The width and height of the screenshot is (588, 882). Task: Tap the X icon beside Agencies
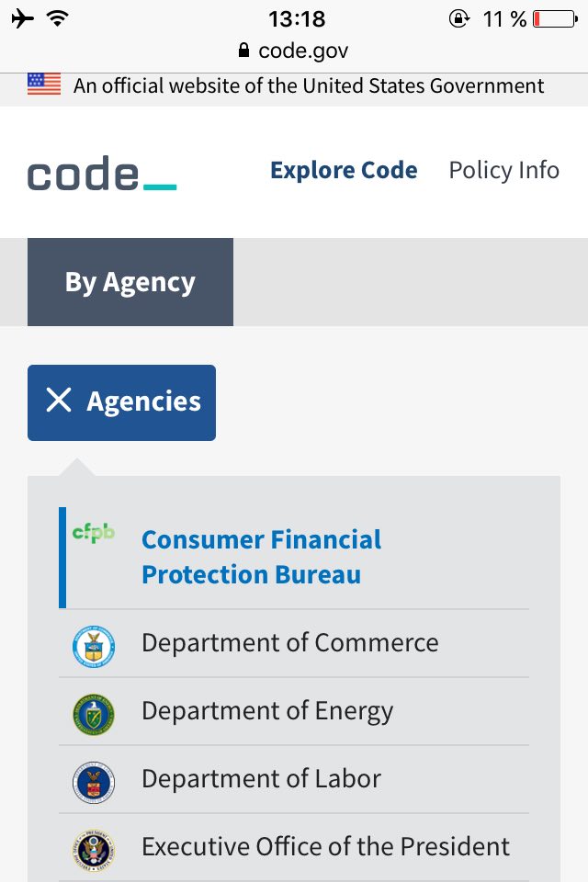(x=59, y=401)
